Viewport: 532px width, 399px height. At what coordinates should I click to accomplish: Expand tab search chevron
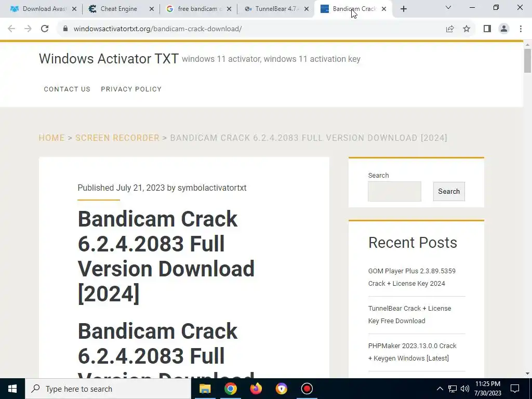[x=448, y=7]
